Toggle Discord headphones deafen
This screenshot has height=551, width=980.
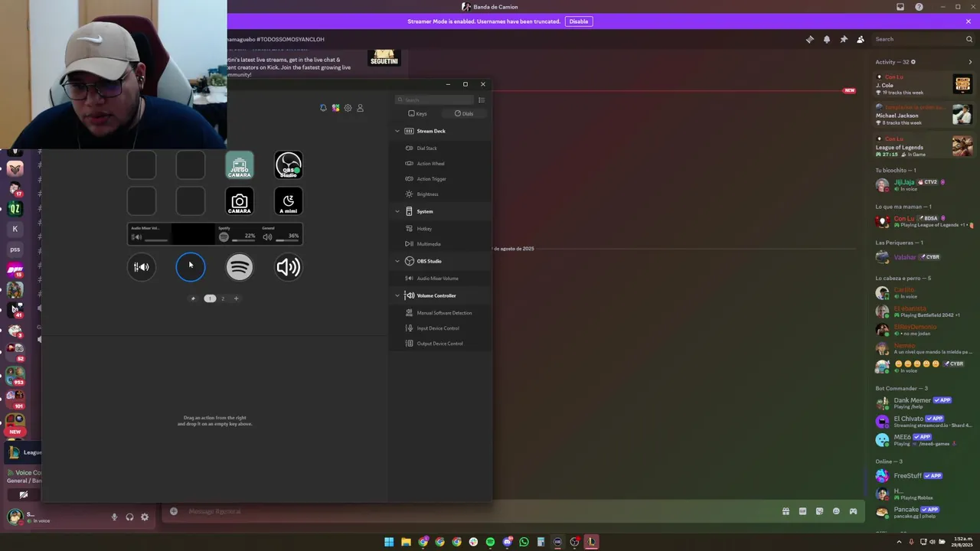coord(129,517)
